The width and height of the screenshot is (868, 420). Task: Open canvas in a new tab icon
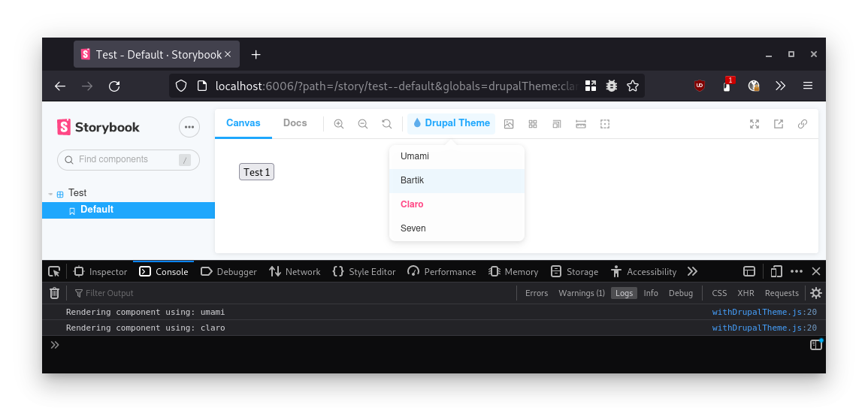tap(779, 124)
